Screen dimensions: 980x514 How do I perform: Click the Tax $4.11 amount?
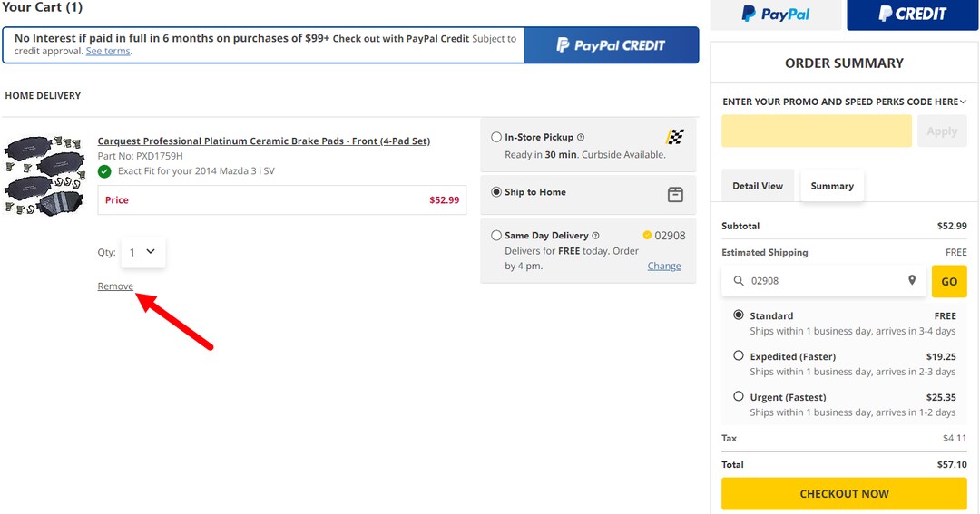point(955,439)
